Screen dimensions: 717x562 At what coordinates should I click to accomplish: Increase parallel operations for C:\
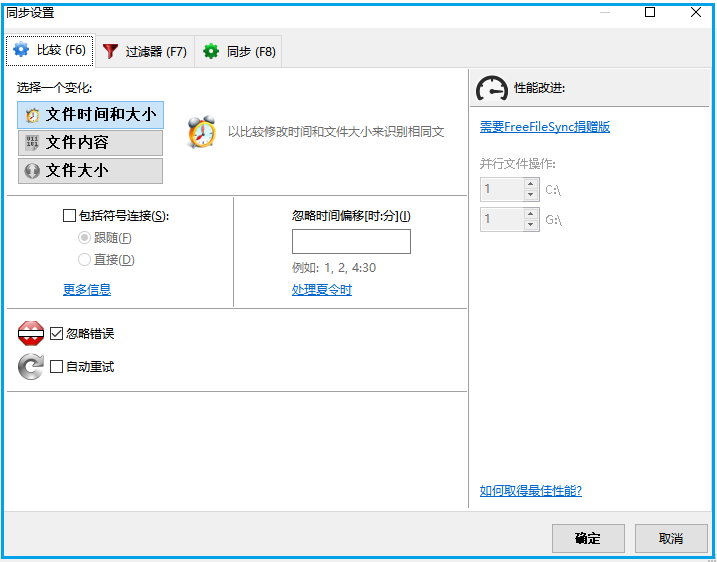point(530,184)
